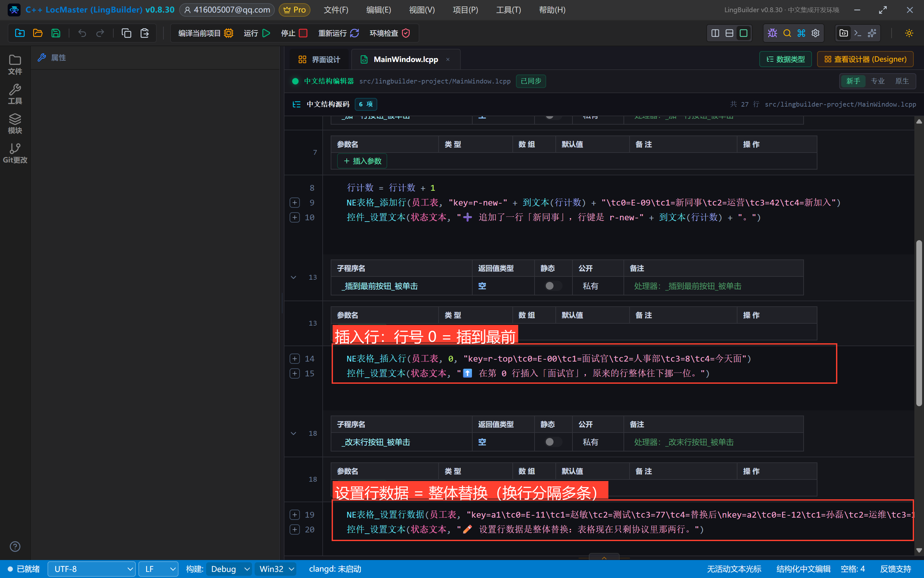Open a folder with the open icon
924x578 pixels.
(x=38, y=33)
